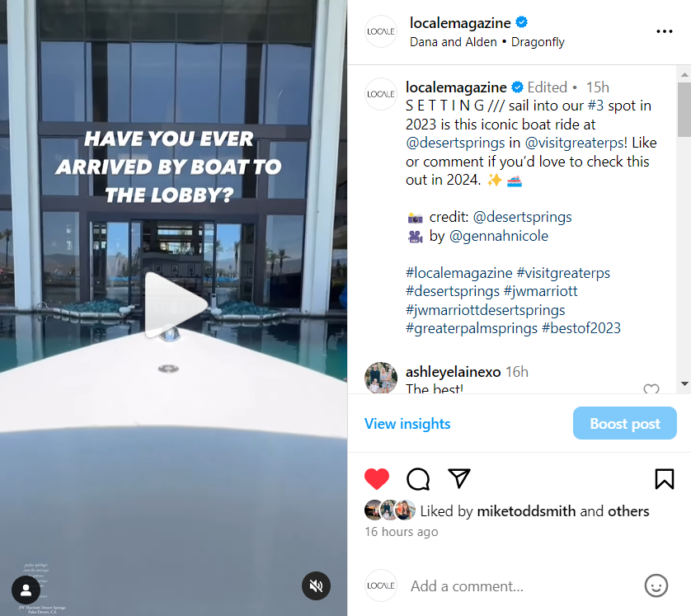Click the View insights link
This screenshot has height=616, width=691.
click(407, 423)
